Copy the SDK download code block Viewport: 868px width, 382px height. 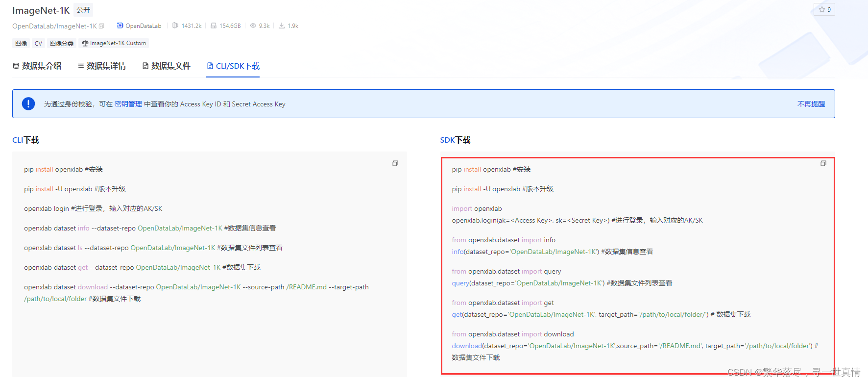click(823, 163)
